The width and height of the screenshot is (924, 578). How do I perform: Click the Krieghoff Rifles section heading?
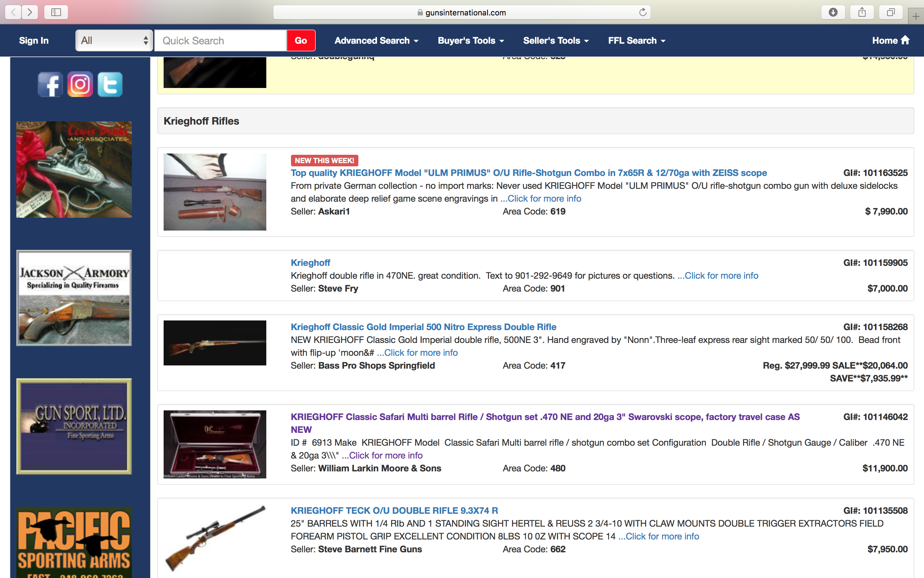pos(201,121)
